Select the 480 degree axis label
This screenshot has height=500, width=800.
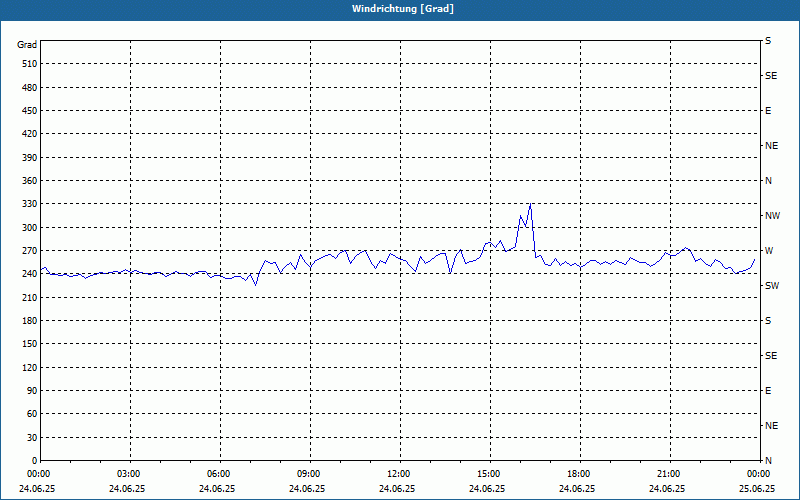coord(30,88)
